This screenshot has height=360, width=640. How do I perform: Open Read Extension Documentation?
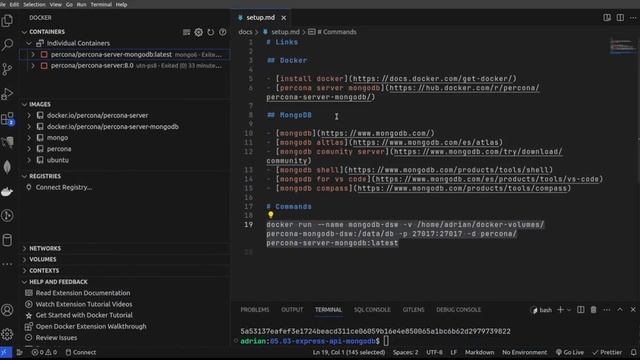pyautogui.click(x=83, y=293)
